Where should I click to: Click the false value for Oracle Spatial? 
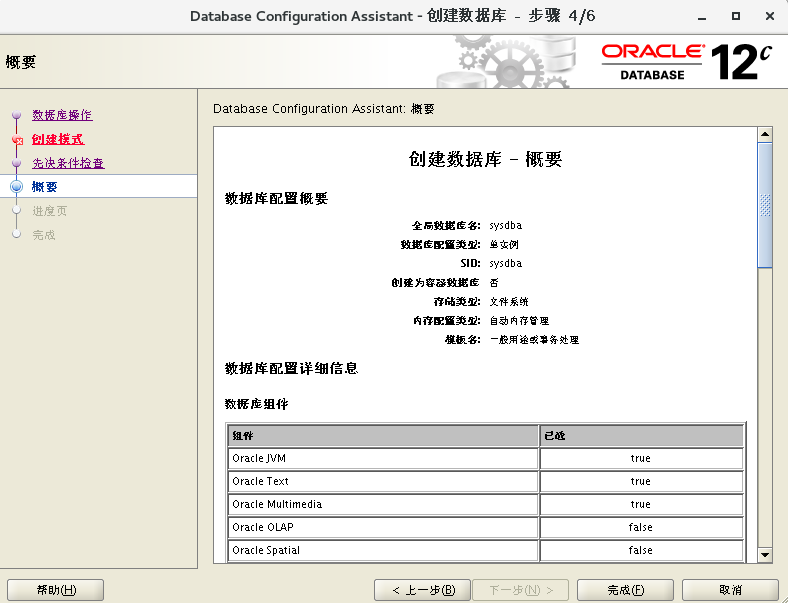pos(641,550)
